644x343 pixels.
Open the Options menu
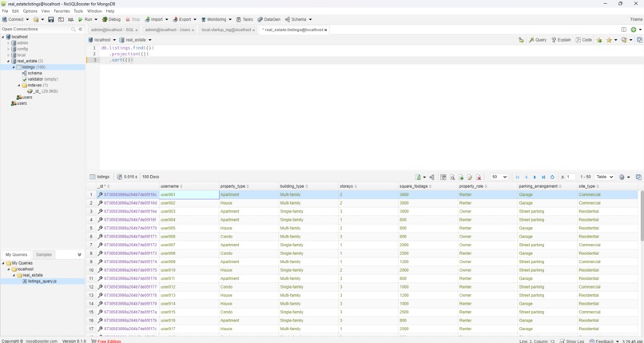point(30,11)
